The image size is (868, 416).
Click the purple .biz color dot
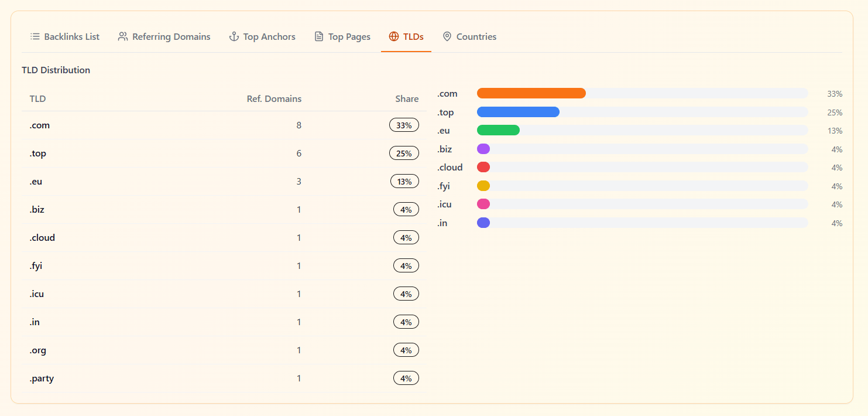coord(483,149)
